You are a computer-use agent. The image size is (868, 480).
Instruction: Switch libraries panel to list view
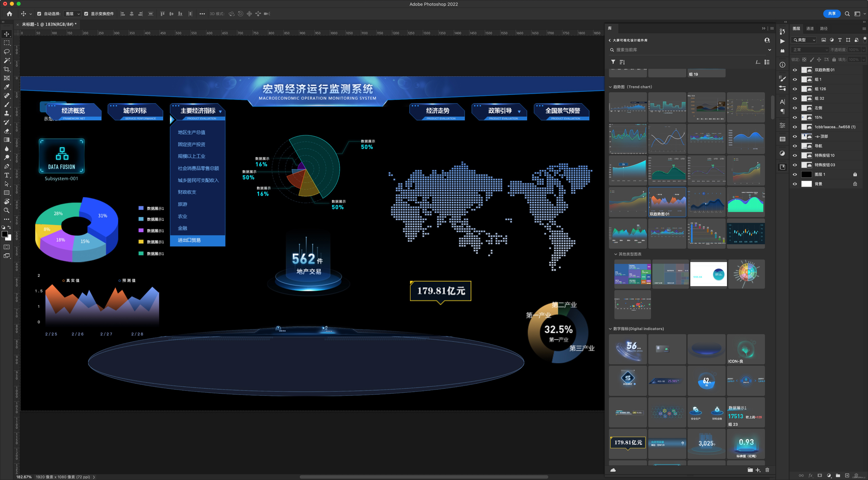(x=767, y=62)
